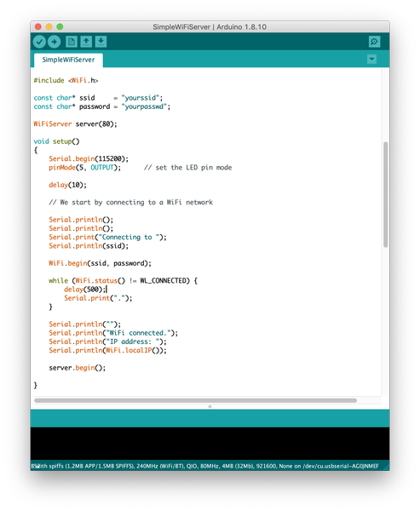Save sketch with the down-arrow icon

tap(101, 42)
